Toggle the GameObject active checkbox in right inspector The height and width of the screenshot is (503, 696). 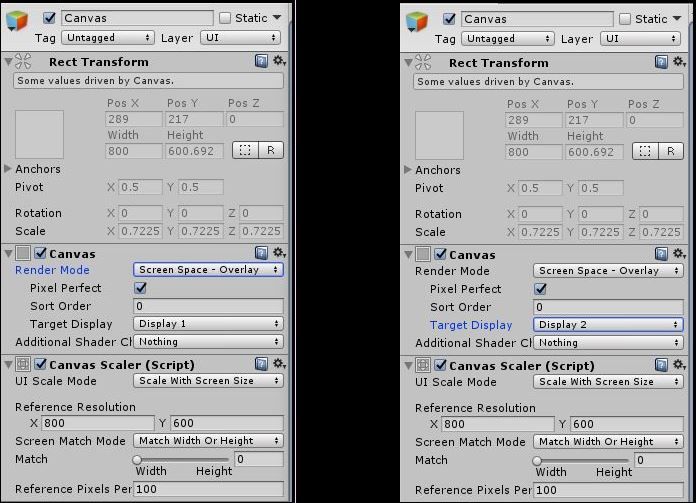[x=449, y=19]
